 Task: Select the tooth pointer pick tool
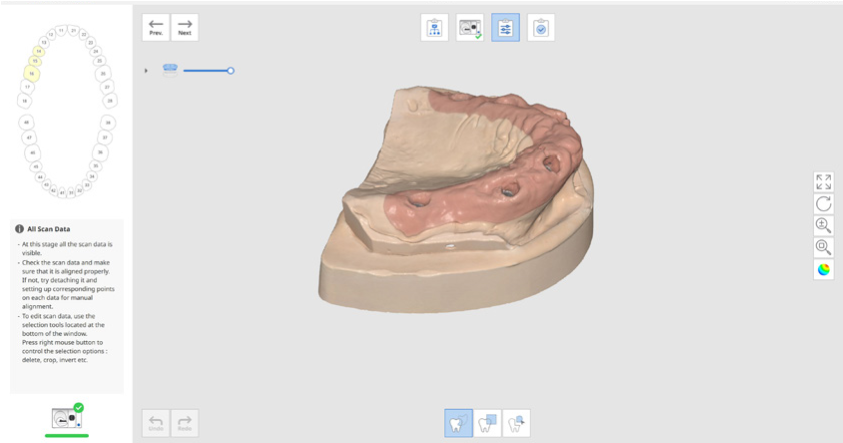(x=516, y=423)
